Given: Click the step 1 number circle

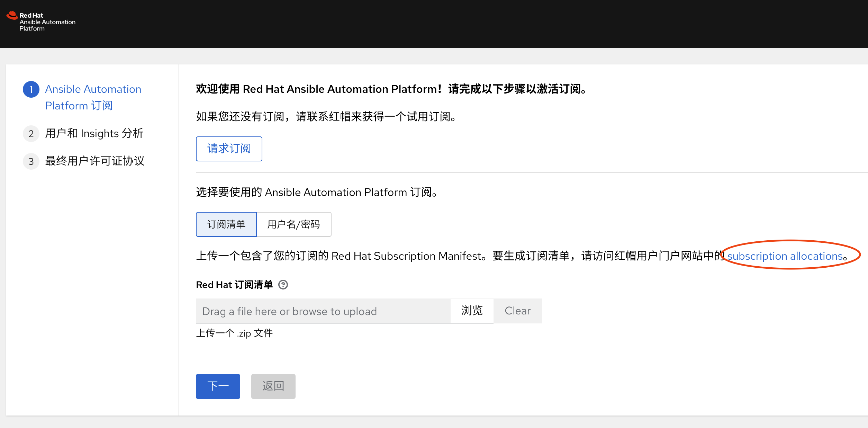Looking at the screenshot, I should tap(31, 89).
